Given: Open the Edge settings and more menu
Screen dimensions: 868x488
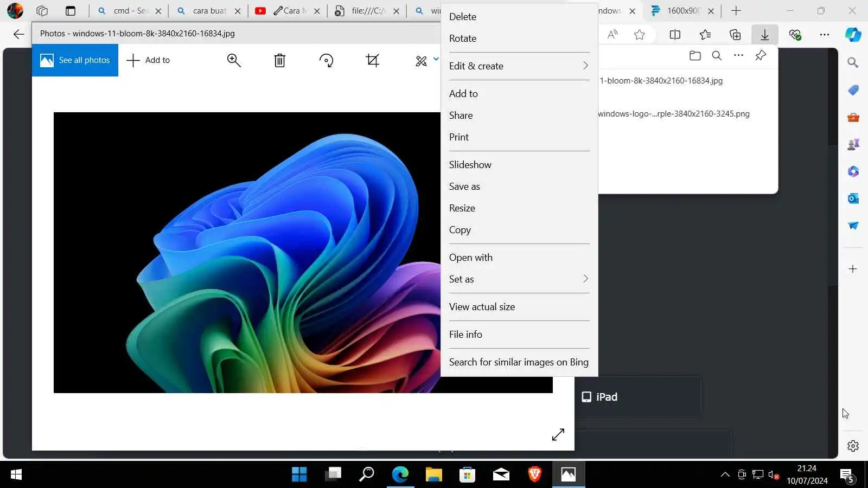Looking at the screenshot, I should pos(825,35).
